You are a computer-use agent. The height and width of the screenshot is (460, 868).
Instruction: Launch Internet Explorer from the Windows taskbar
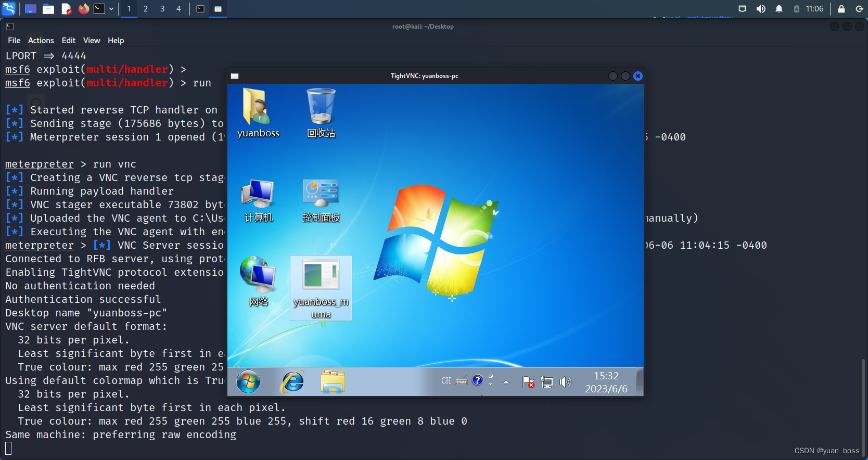click(x=293, y=382)
